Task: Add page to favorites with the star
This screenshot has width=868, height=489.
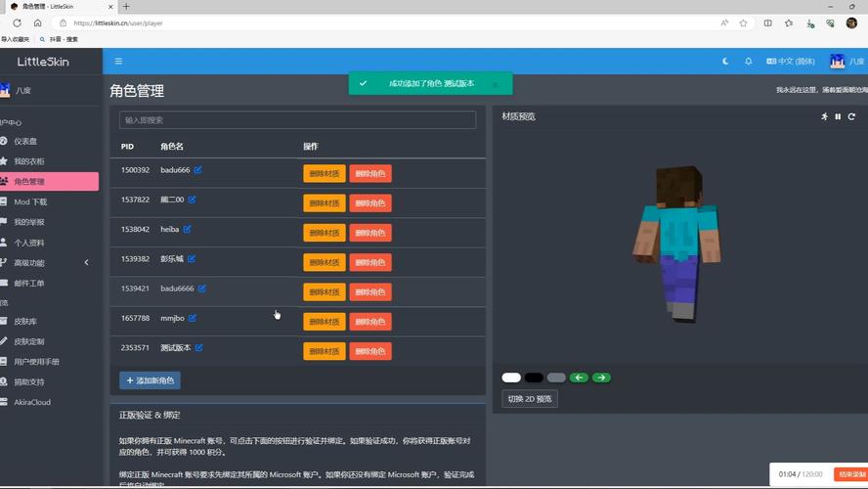Action: point(744,23)
